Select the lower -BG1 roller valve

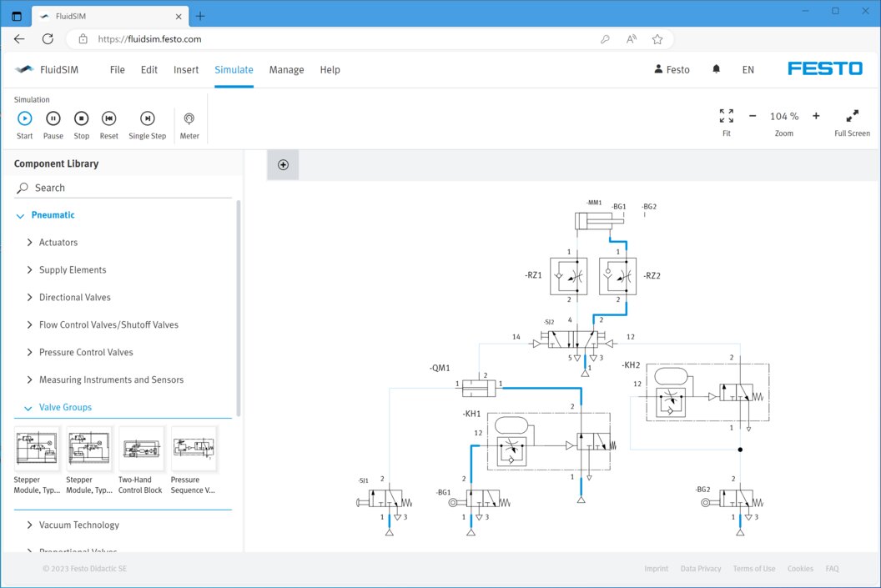click(479, 499)
